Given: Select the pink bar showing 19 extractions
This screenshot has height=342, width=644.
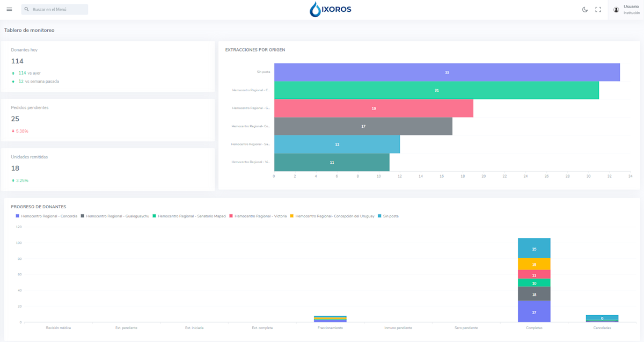Looking at the screenshot, I should click(x=374, y=108).
